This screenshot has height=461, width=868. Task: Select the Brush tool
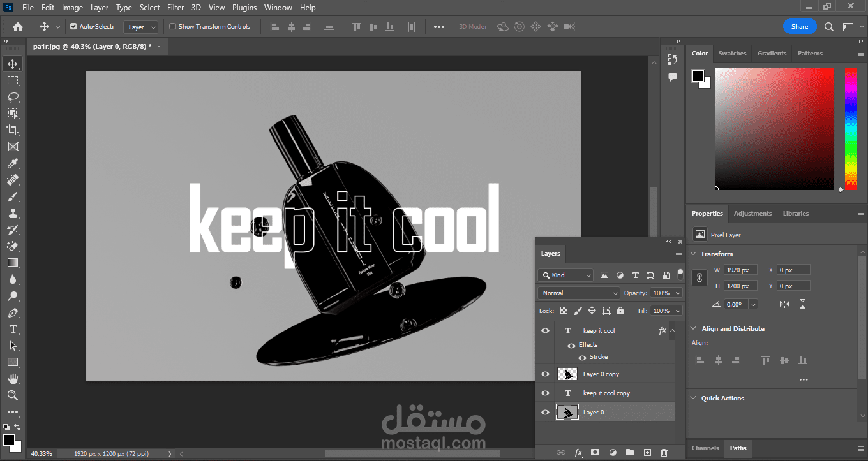12,196
